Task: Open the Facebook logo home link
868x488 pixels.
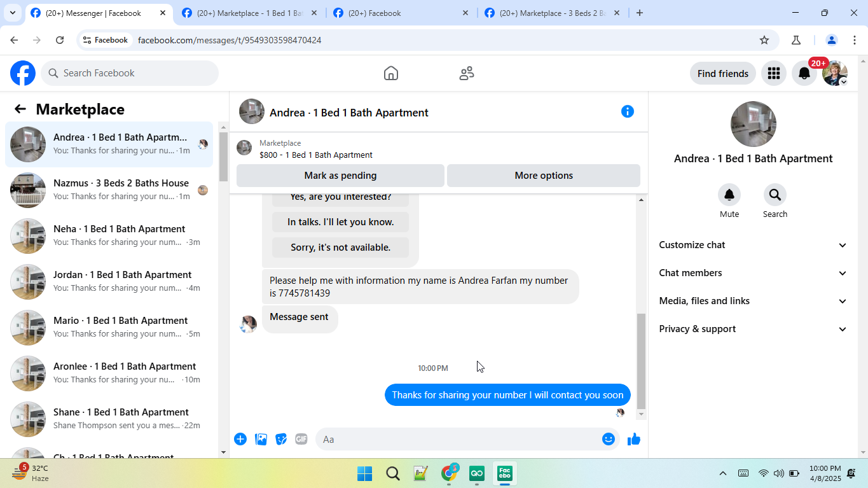Action: pyautogui.click(x=23, y=73)
